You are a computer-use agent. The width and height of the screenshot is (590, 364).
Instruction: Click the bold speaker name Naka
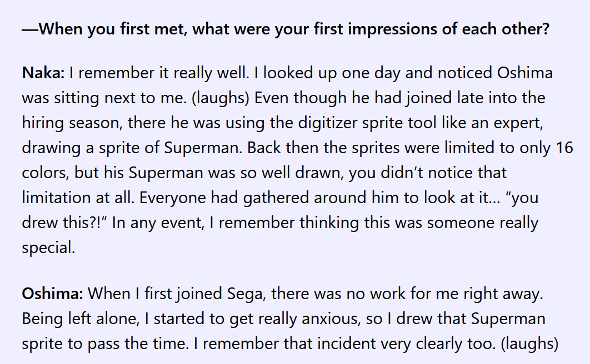click(x=43, y=73)
